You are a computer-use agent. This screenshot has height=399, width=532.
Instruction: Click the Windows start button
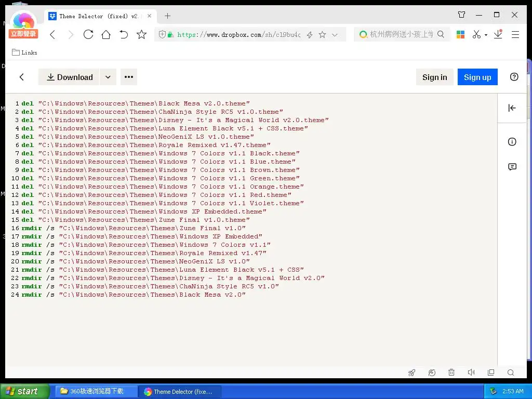[24, 391]
